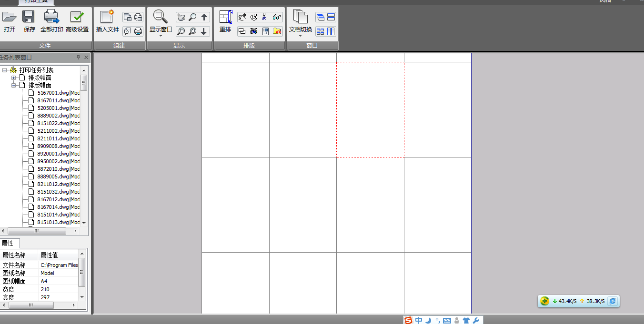Open the 文档切换 dropdown arrow
This screenshot has height=324, width=644.
300,36
